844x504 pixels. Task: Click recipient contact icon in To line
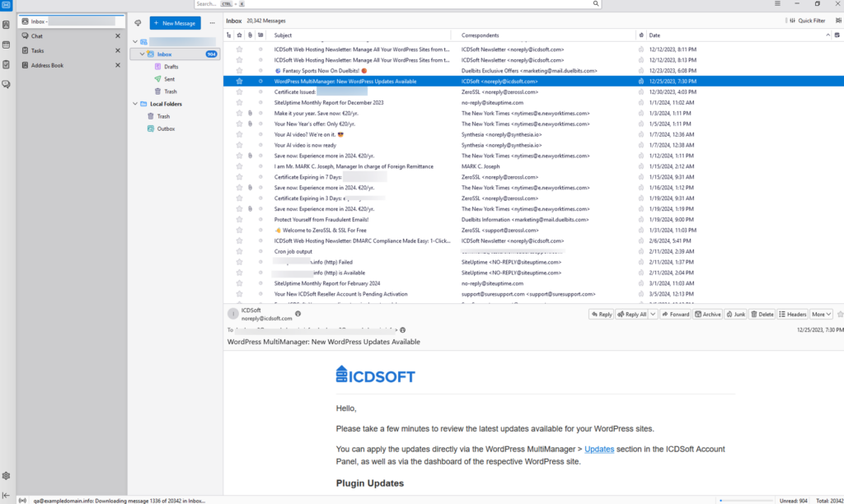(402, 329)
